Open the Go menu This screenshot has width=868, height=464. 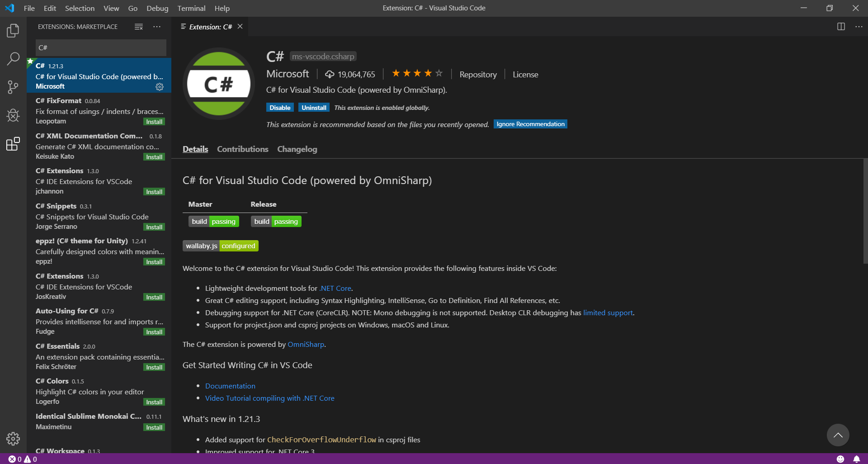132,8
